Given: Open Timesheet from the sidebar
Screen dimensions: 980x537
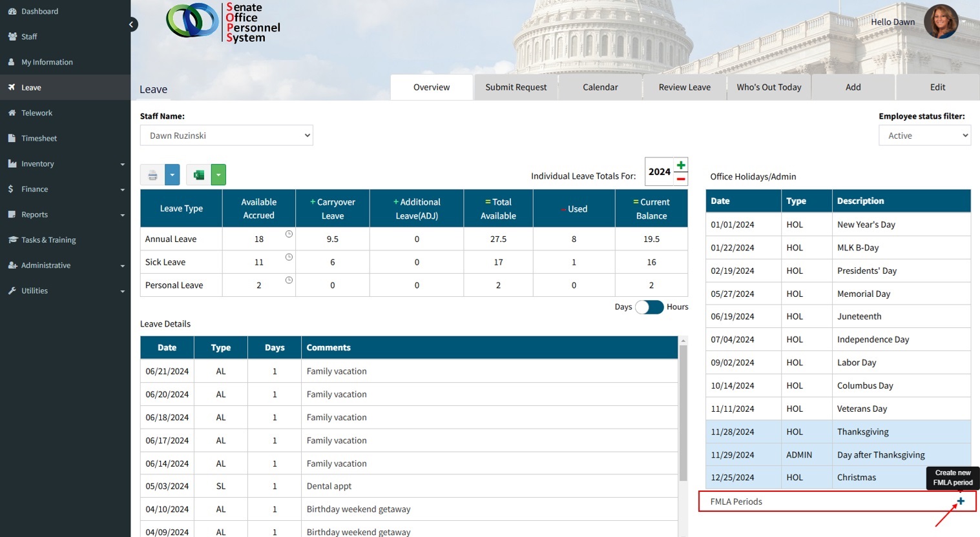Looking at the screenshot, I should 39,138.
